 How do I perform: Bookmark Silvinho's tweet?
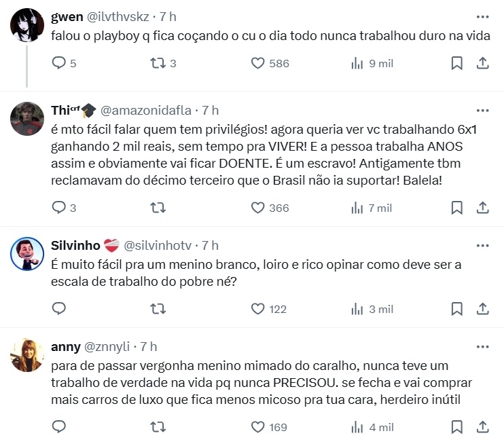pyautogui.click(x=457, y=309)
